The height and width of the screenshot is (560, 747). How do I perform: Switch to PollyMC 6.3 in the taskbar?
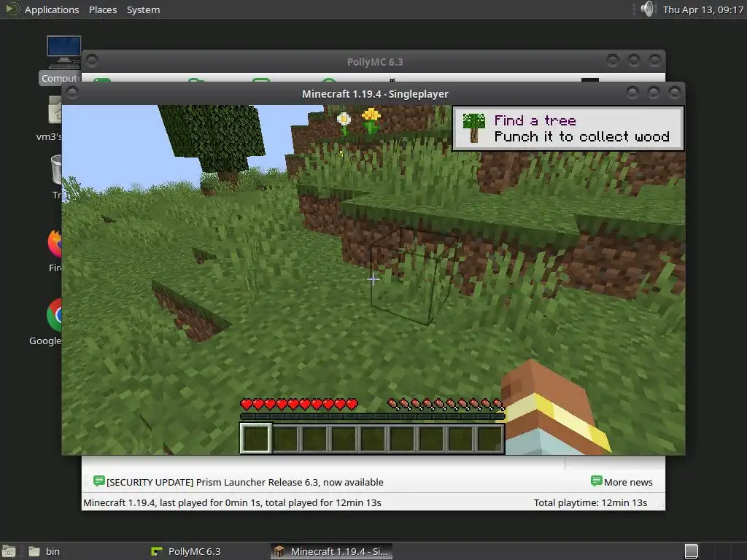[x=186, y=551]
